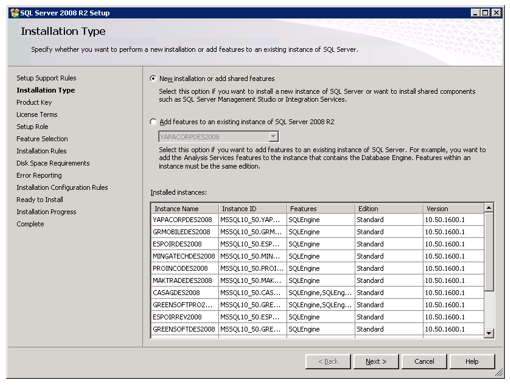Select Ready to Install step
The height and width of the screenshot is (387, 510).
pyautogui.click(x=40, y=200)
